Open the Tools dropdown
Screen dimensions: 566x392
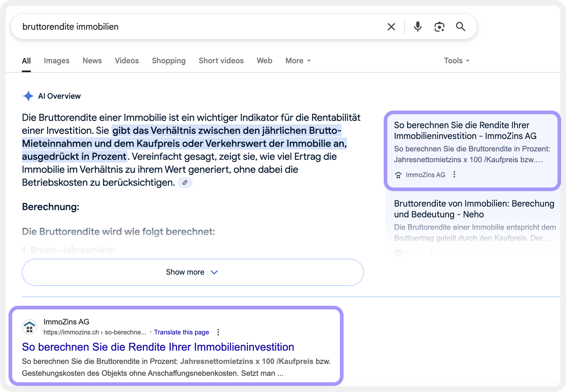(x=457, y=61)
